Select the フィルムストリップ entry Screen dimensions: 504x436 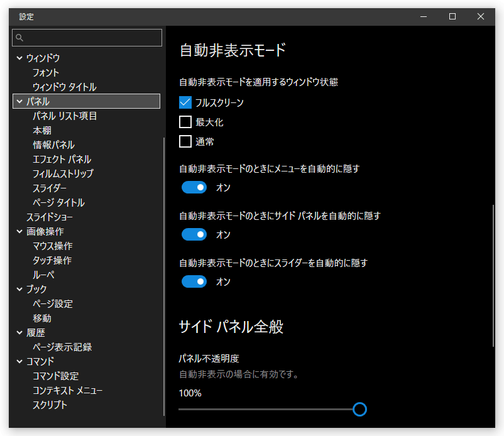(x=63, y=174)
